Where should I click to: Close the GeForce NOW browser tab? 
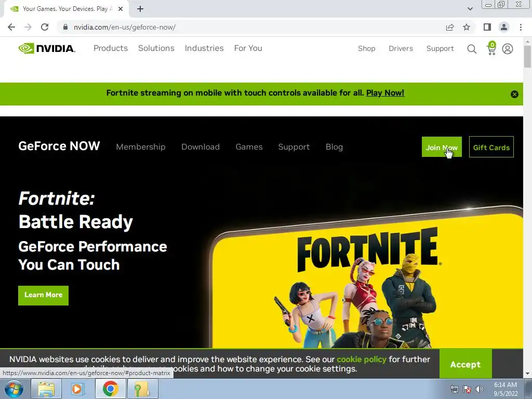(121, 9)
